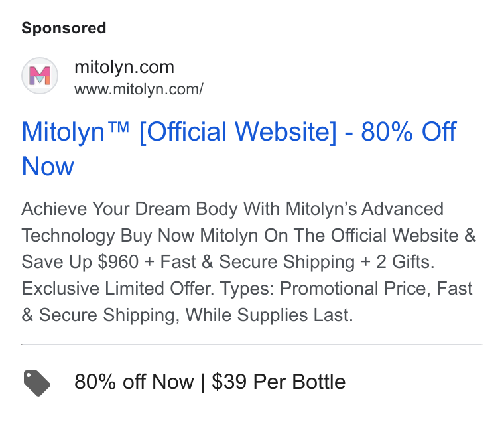Click the Mitolyn's Advanced description text
This screenshot has width=504, height=422.
365,209
